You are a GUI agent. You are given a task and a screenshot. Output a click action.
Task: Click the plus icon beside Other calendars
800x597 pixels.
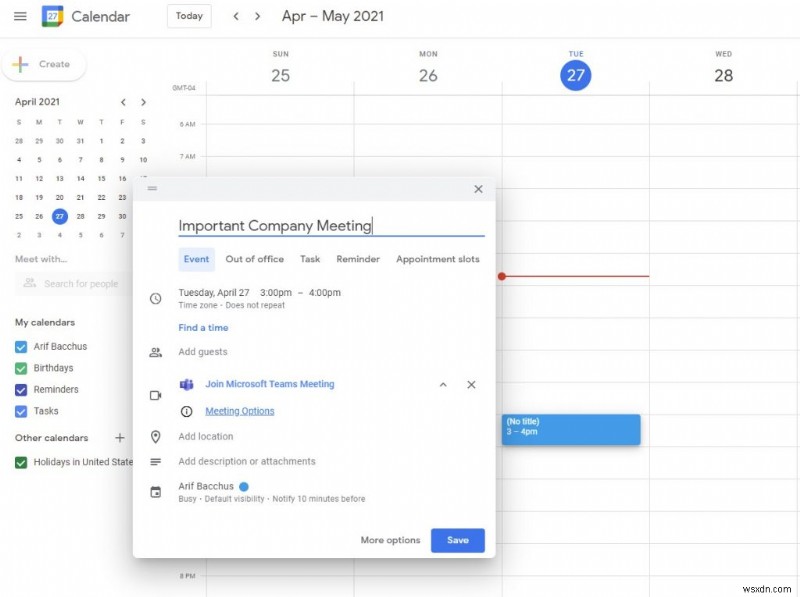pyautogui.click(x=120, y=438)
